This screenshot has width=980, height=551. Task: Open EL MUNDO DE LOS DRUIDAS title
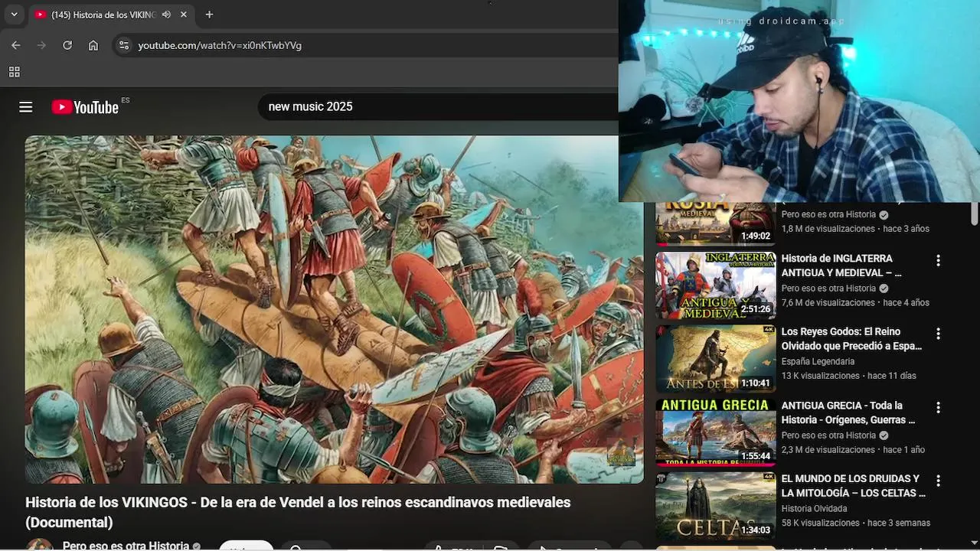853,486
